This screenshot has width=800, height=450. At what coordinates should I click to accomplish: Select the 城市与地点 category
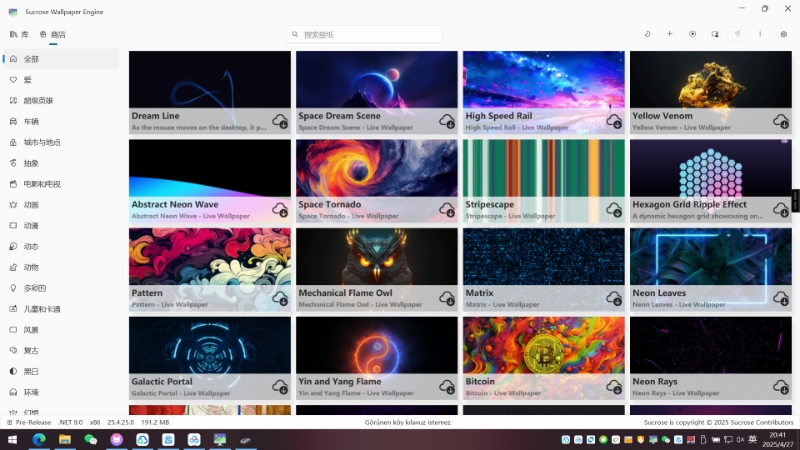61,142
